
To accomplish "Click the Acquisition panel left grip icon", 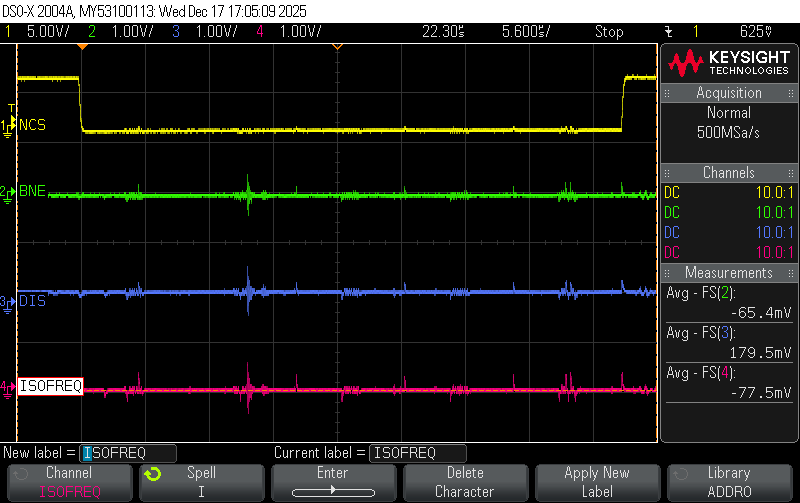I will (x=667, y=93).
